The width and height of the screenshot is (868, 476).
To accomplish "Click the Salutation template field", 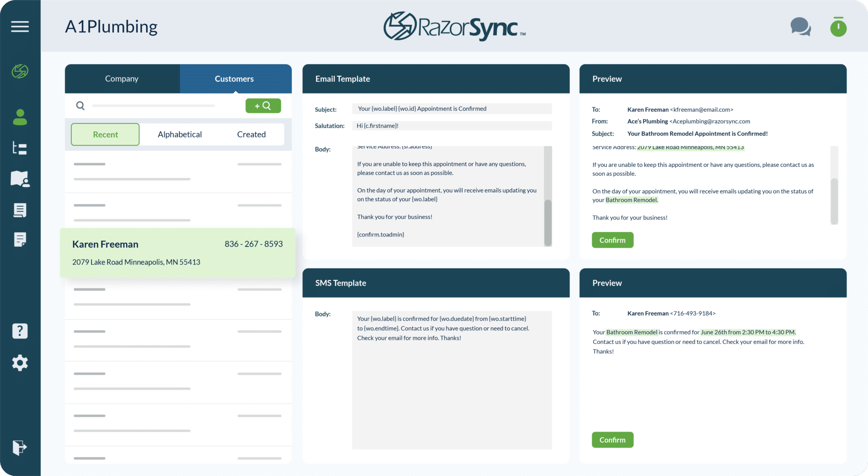I will 452,126.
